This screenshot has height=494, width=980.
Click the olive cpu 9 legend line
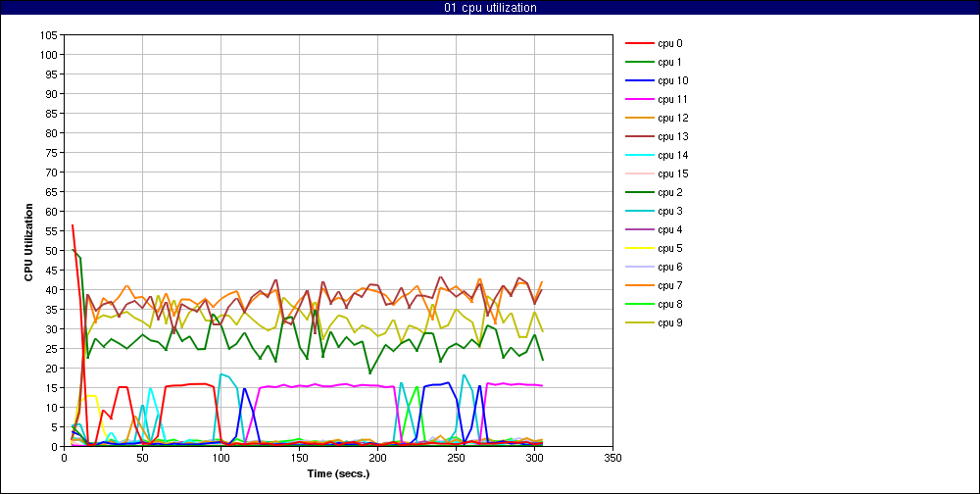coord(639,322)
